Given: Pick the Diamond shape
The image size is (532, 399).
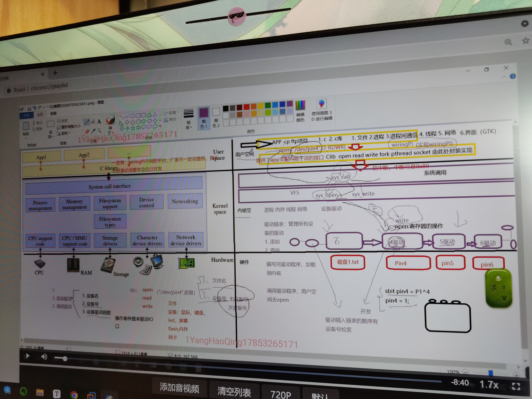Looking at the screenshot, I should [x=127, y=122].
